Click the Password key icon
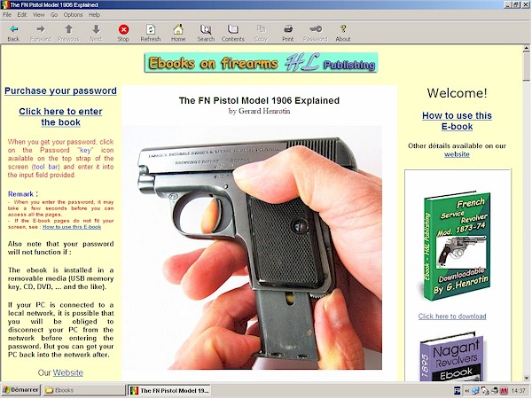This screenshot has width=532, height=399. coord(316,33)
